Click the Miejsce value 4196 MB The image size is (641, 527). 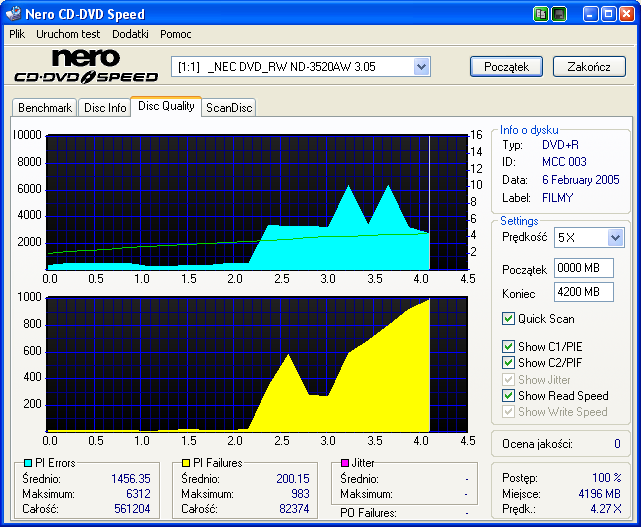click(x=599, y=494)
